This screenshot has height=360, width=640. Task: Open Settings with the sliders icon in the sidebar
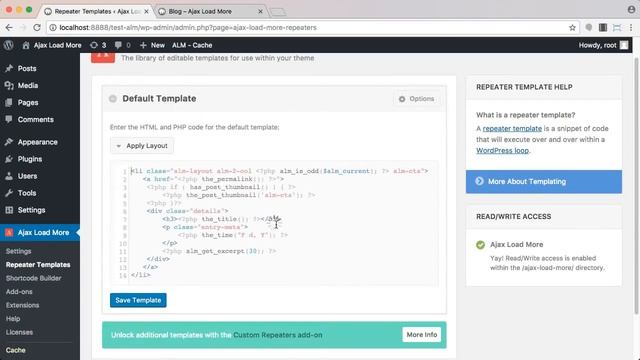tap(31, 210)
